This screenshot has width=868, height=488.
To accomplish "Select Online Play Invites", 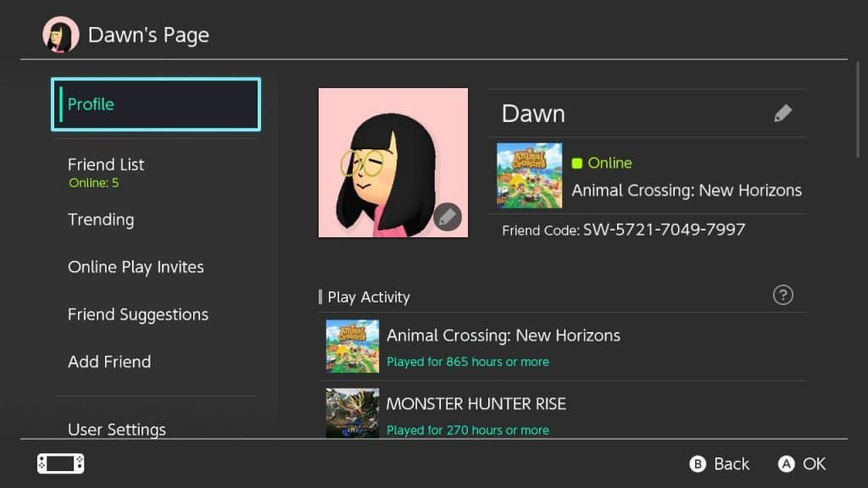I will click(136, 267).
